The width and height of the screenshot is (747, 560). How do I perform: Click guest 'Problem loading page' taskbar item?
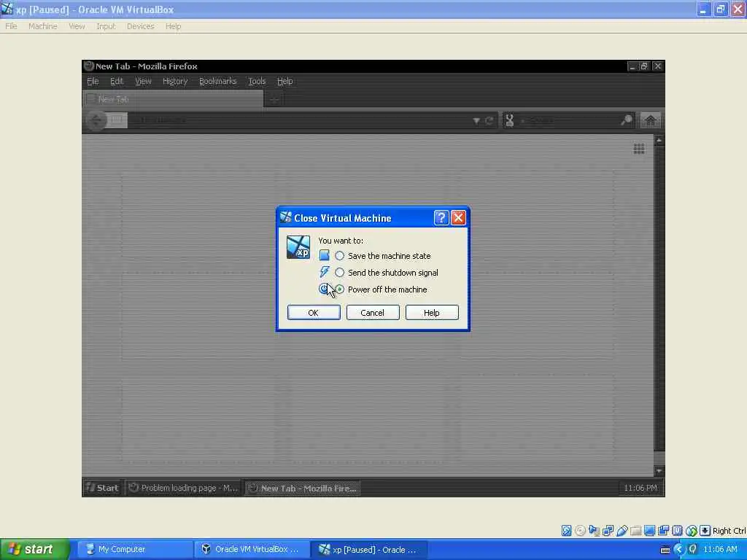click(x=184, y=488)
